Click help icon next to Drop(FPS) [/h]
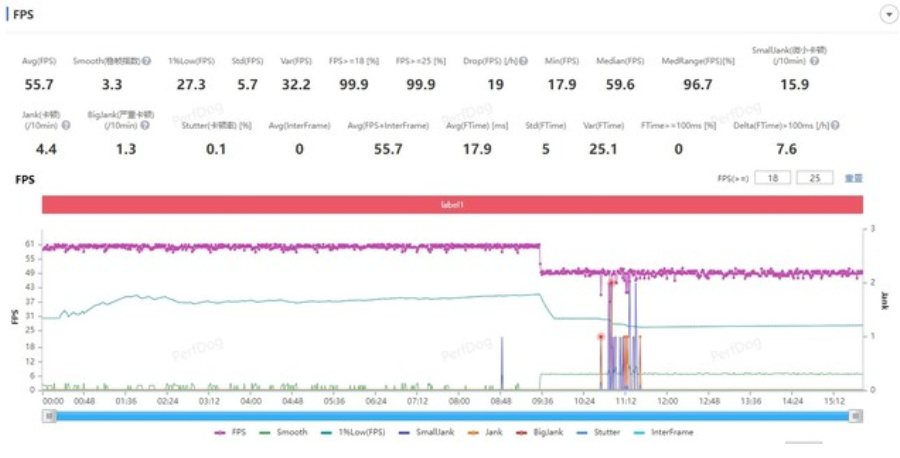This screenshot has height=458, width=900. (x=523, y=62)
